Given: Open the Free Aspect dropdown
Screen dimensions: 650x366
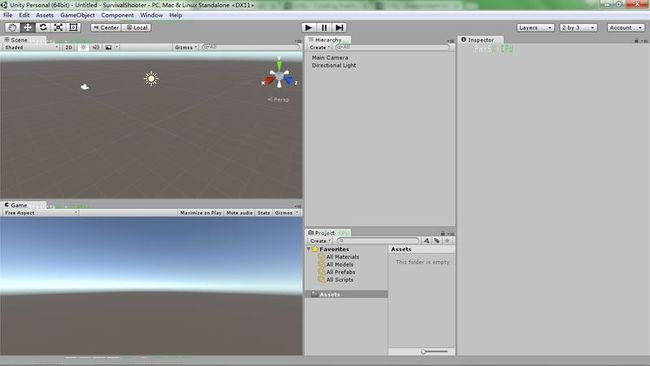Looking at the screenshot, I should 41,213.
